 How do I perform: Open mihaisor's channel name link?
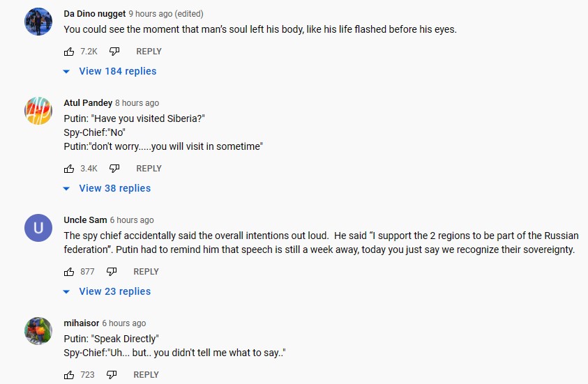point(81,323)
